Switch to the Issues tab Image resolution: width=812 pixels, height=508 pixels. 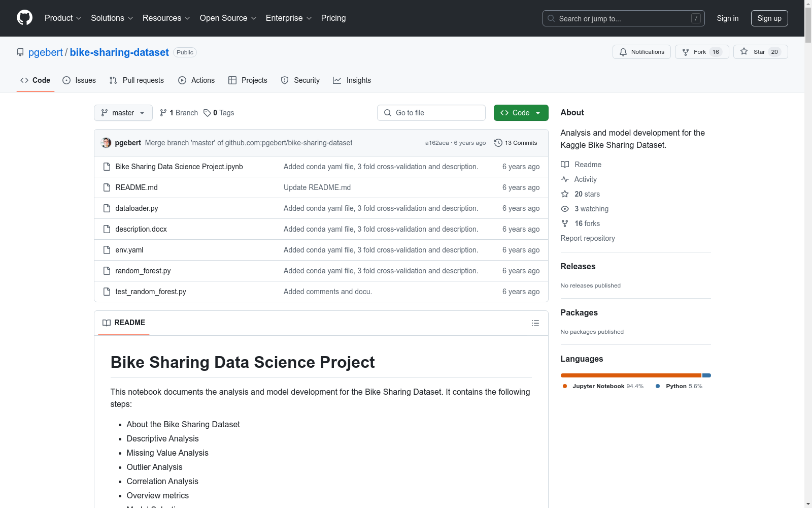pyautogui.click(x=79, y=80)
